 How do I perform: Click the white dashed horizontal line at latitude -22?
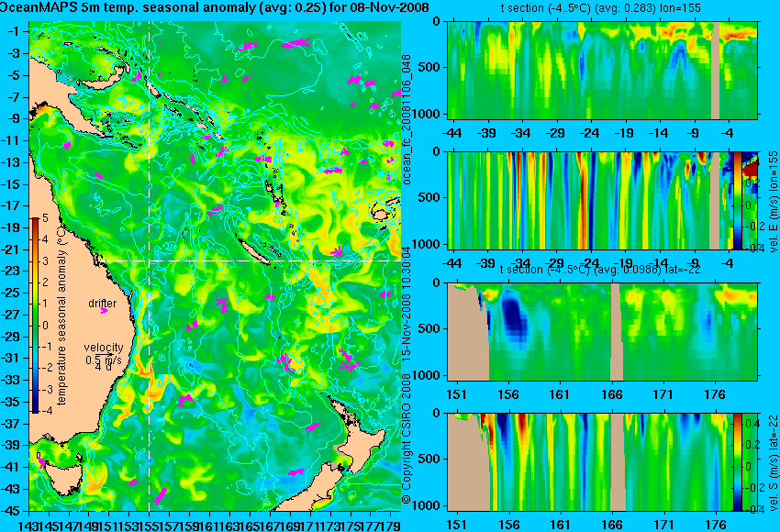click(x=249, y=260)
